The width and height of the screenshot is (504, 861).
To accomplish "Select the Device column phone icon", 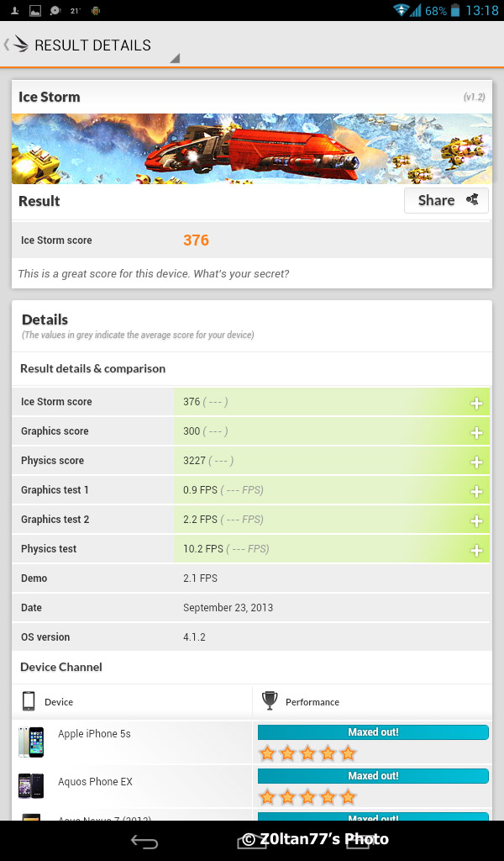I will (29, 701).
